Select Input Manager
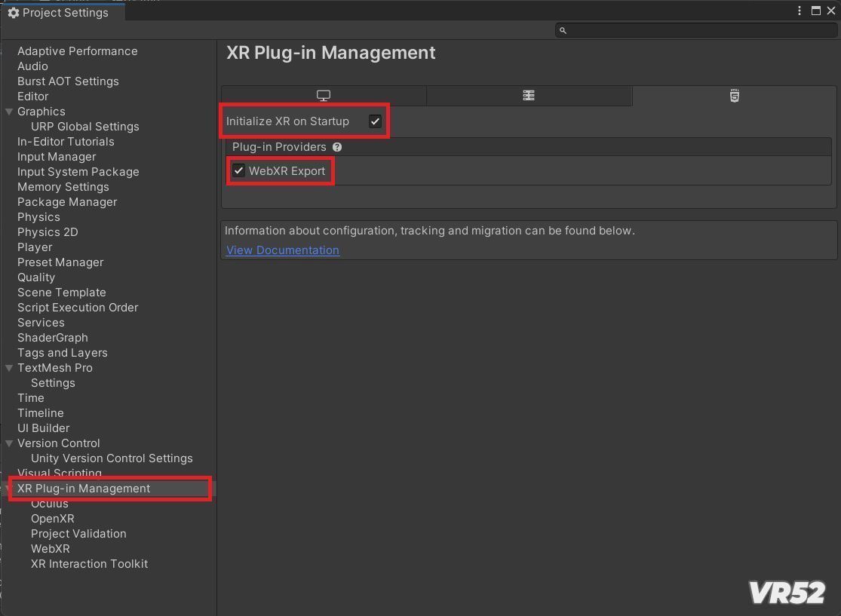Viewport: 841px width, 616px height. coord(57,157)
